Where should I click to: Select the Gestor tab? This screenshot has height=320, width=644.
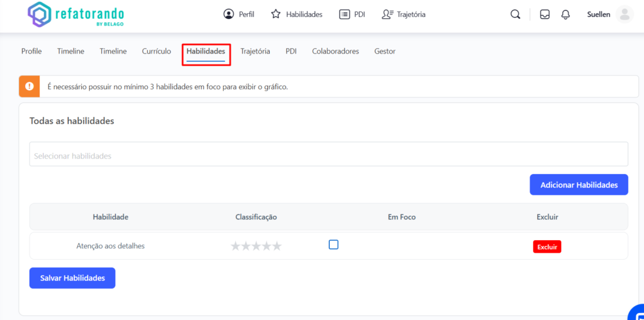point(384,52)
